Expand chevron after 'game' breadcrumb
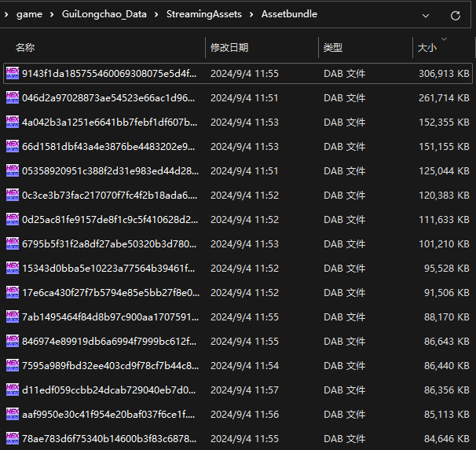The height and width of the screenshot is (450, 476). [52, 14]
